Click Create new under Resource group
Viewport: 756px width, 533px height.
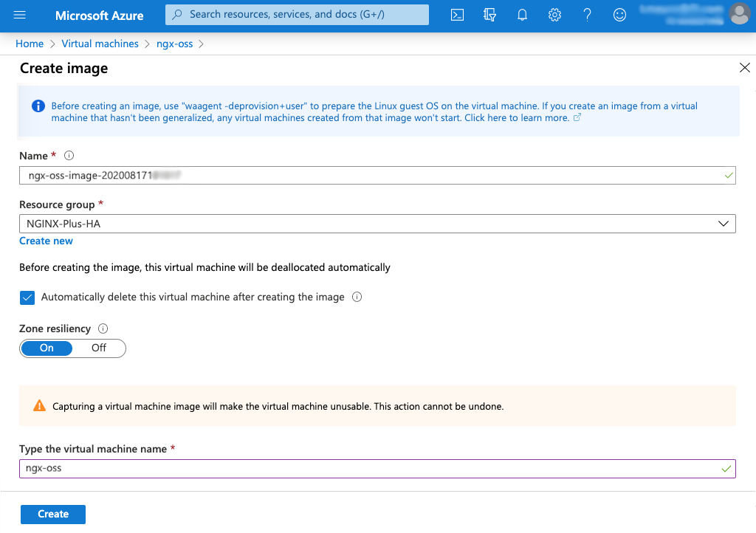[x=46, y=241]
